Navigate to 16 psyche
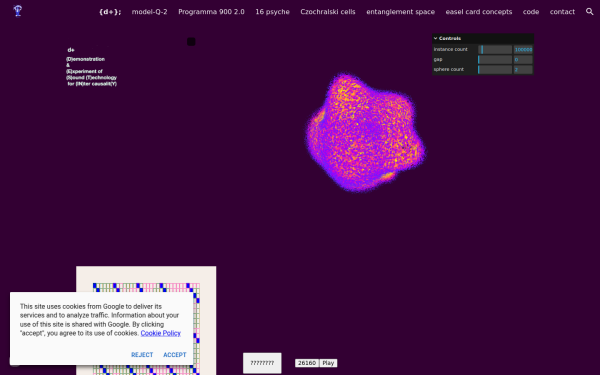The image size is (600, 375). [x=272, y=12]
